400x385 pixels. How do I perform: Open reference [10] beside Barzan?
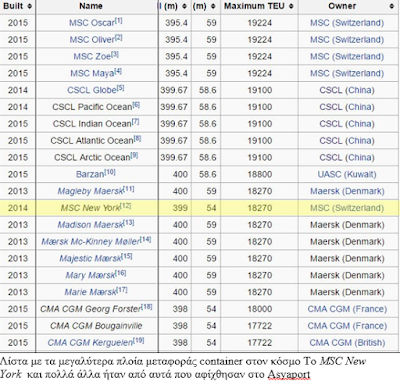110,172
